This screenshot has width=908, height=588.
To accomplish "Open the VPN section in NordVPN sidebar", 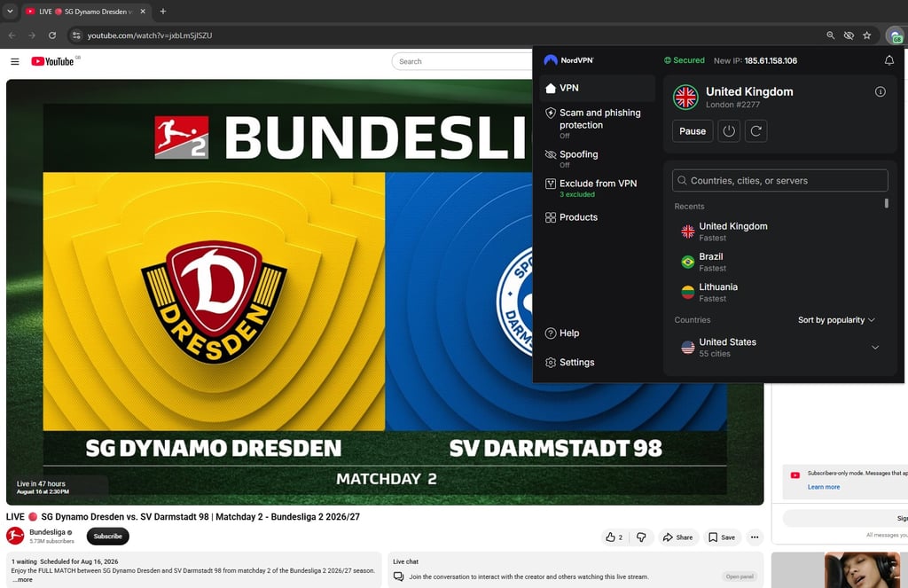I will coord(597,88).
